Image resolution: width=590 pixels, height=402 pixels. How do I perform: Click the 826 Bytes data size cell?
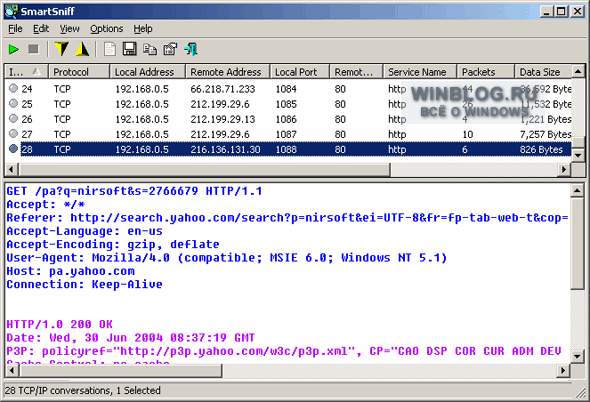pyautogui.click(x=541, y=149)
